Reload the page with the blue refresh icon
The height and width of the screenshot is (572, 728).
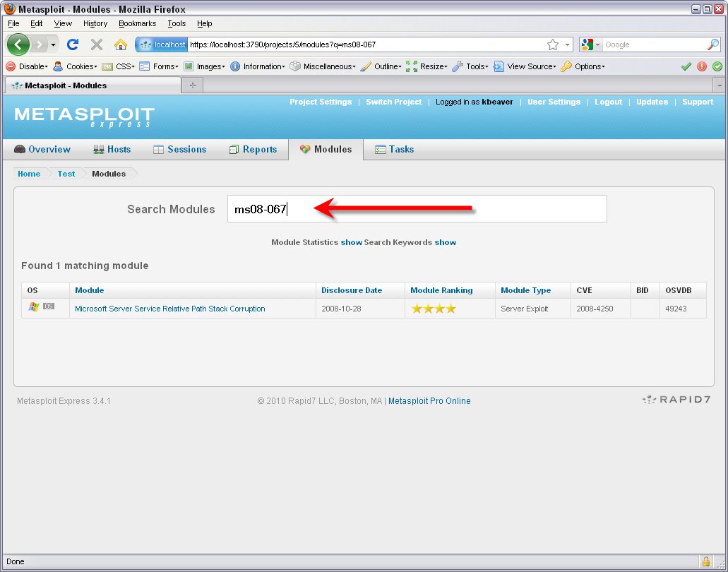tap(73, 44)
